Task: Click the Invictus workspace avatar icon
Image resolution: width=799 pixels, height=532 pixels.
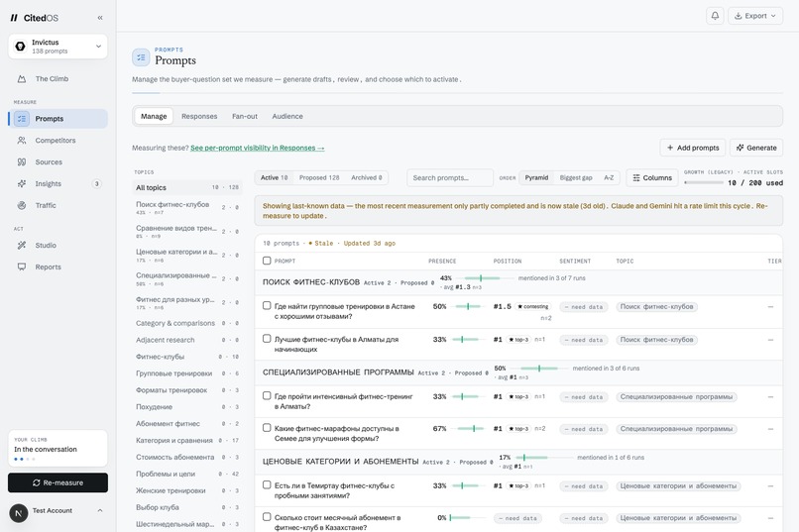Action: (x=21, y=47)
